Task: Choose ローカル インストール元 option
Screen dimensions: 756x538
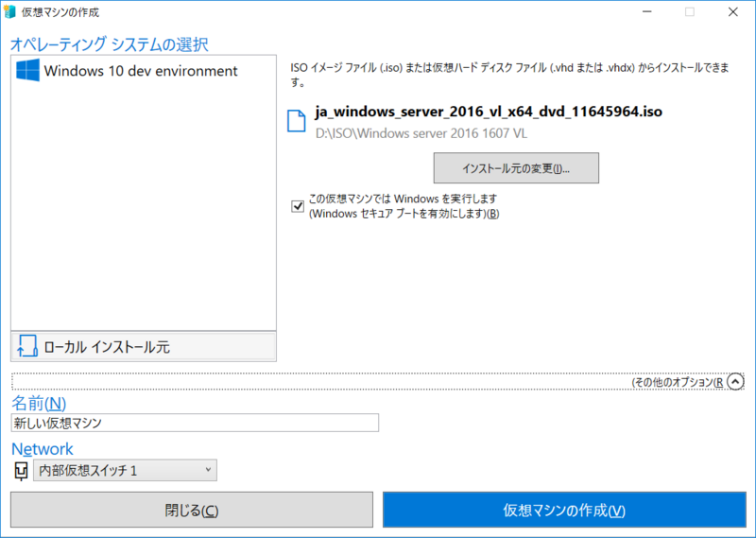Action: (x=144, y=346)
